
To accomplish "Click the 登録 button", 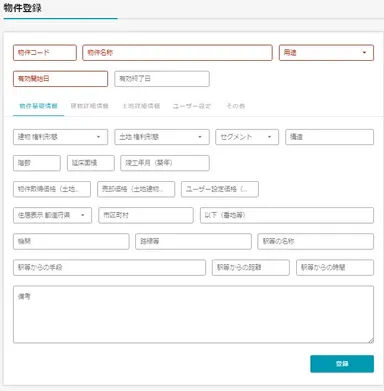I will 342,364.
